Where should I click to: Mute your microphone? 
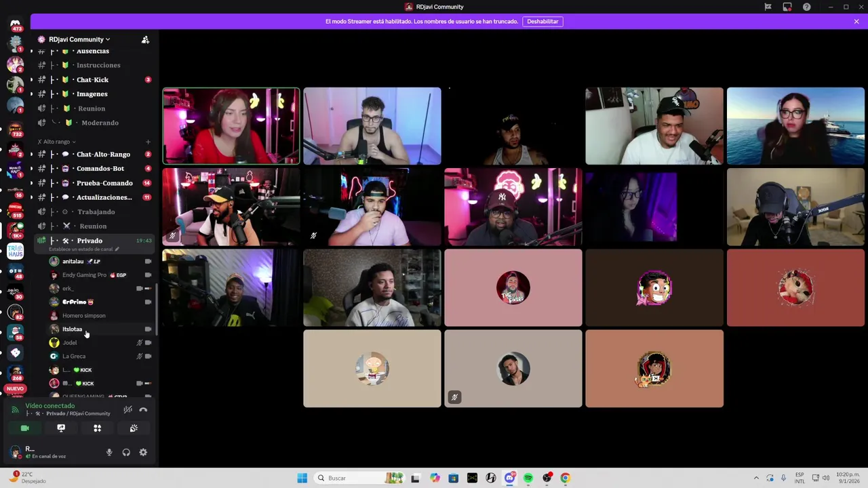tap(109, 452)
